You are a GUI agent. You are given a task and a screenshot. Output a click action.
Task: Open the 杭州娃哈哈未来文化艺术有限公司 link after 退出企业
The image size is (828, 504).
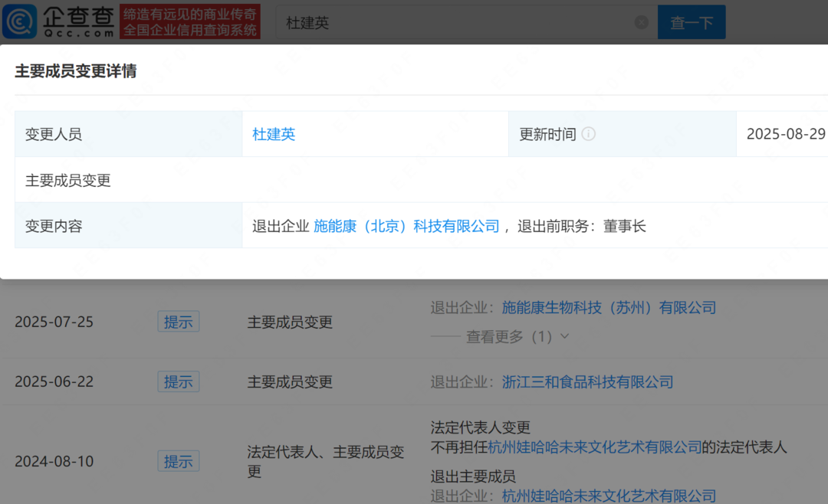pos(608,496)
